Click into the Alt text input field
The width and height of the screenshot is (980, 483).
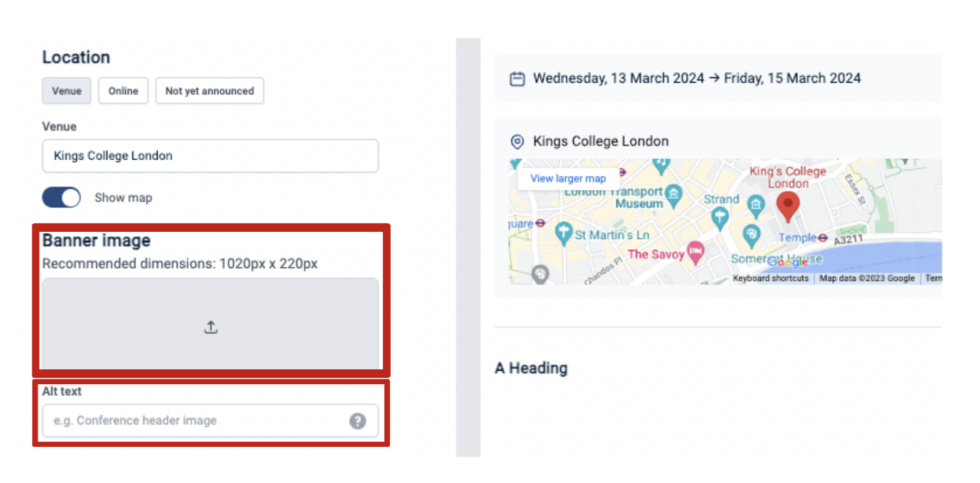[210, 421]
